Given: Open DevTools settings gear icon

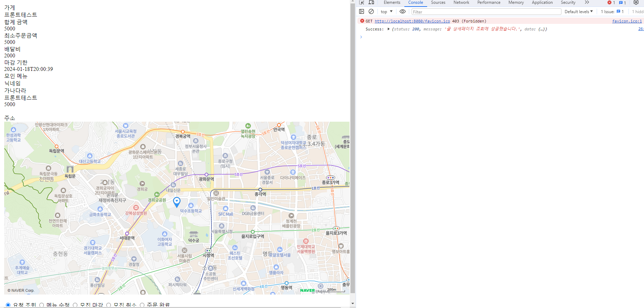Looking at the screenshot, I should [x=636, y=2].
